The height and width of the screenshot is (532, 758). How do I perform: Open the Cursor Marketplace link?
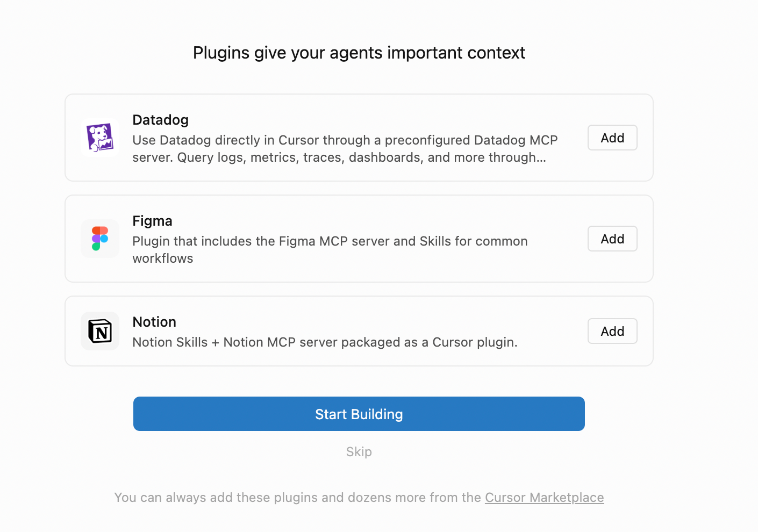pyautogui.click(x=545, y=498)
